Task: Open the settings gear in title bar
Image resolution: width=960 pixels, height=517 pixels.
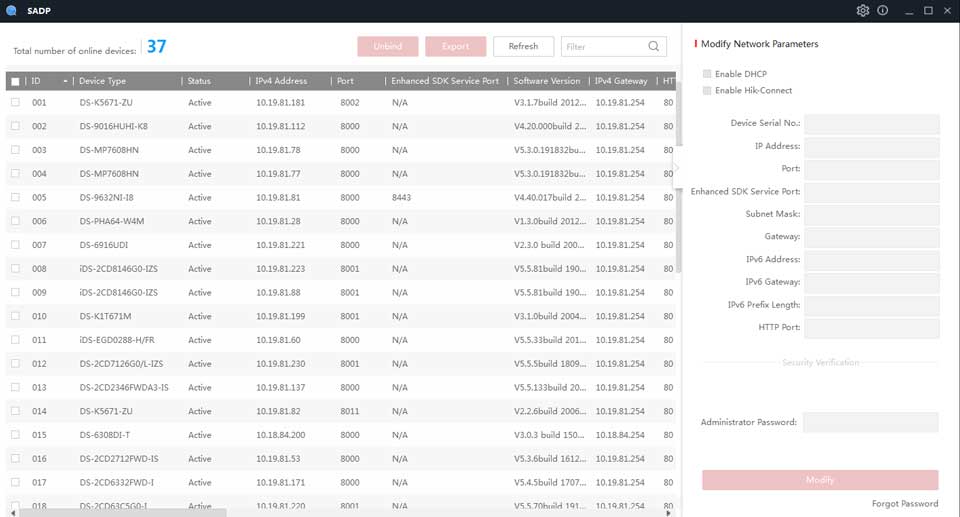Action: tap(863, 10)
